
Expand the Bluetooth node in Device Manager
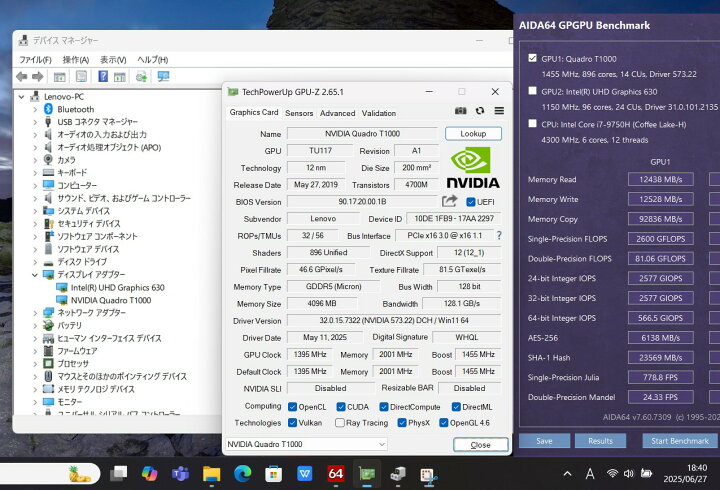coord(35,109)
